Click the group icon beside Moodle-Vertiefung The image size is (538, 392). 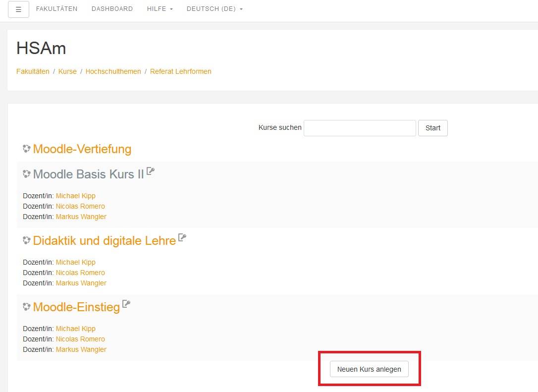26,148
